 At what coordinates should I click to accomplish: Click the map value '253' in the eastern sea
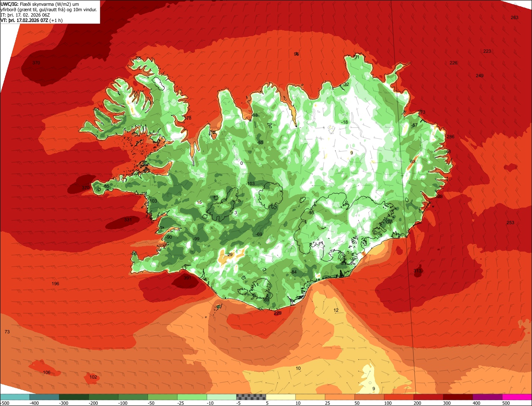[510, 223]
